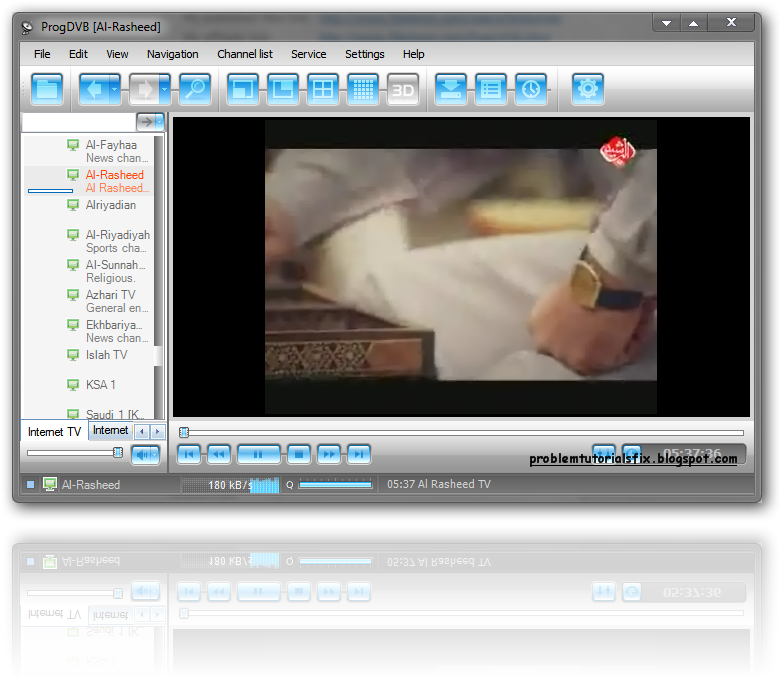Switch to the Internet TV tab
782x679 pixels.
point(54,431)
